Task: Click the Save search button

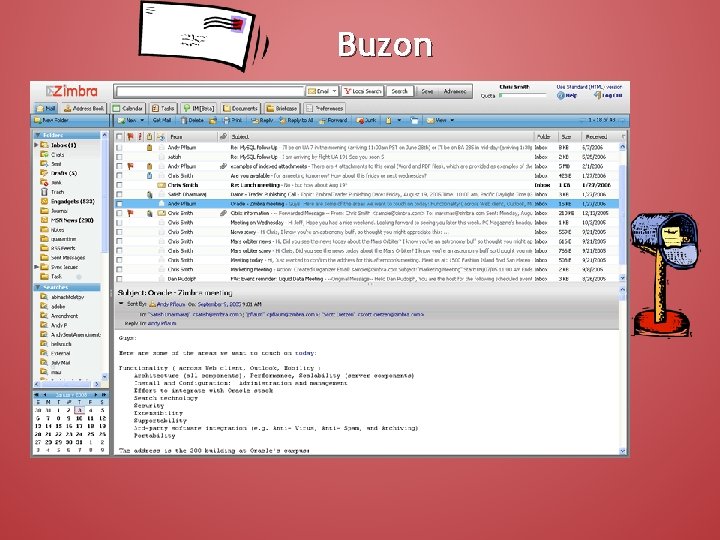Action: 427,91
